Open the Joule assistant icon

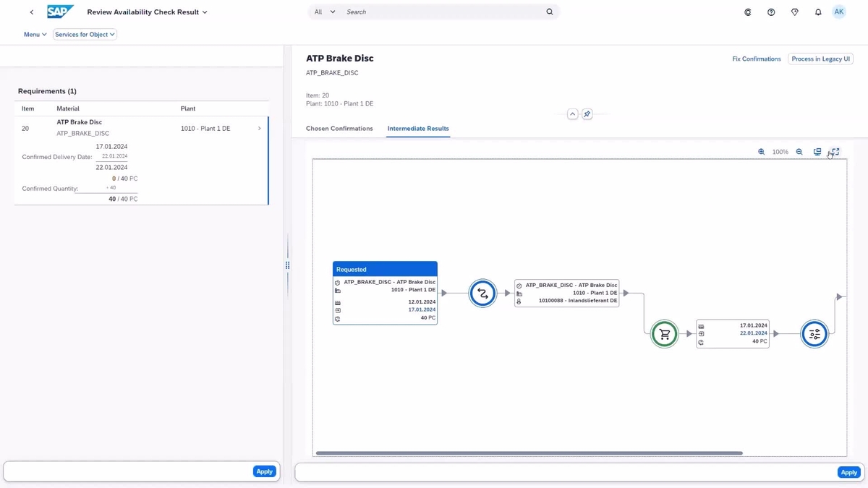click(x=747, y=12)
